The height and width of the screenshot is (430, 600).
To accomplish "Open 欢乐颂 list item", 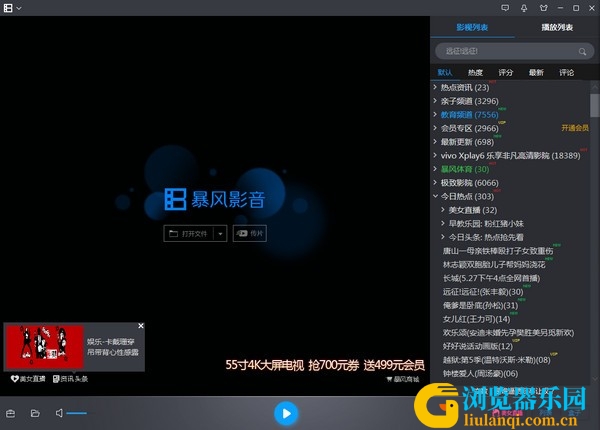I will tap(508, 333).
